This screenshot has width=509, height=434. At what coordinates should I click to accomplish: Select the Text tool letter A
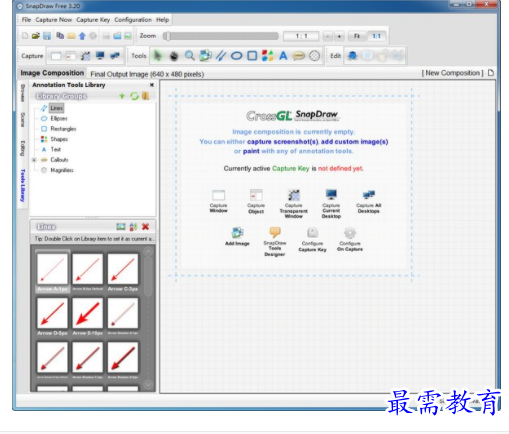283,56
